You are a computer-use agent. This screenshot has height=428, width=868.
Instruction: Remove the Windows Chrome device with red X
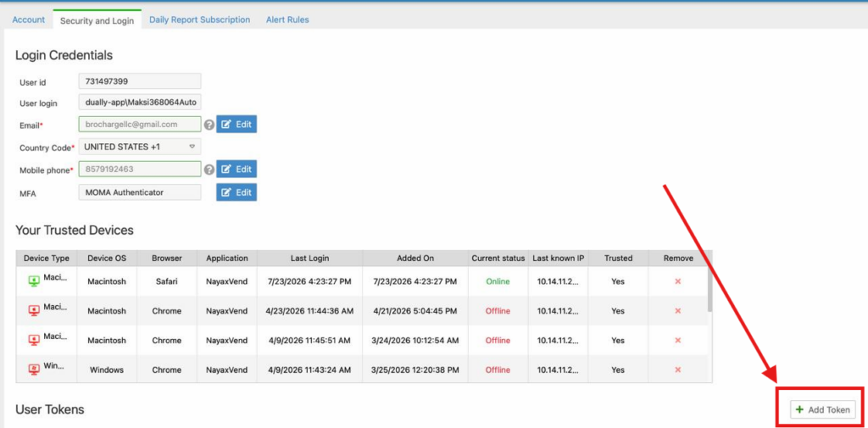[x=677, y=370]
